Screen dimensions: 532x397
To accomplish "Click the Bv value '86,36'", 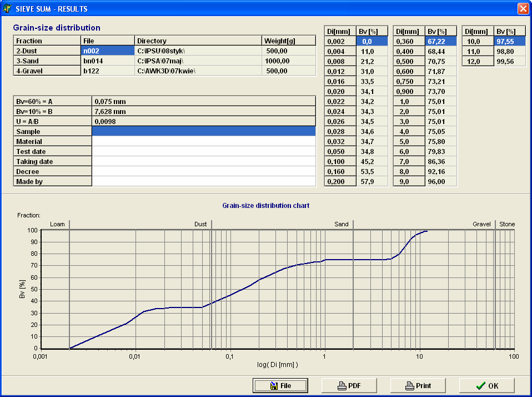I will pos(441,161).
